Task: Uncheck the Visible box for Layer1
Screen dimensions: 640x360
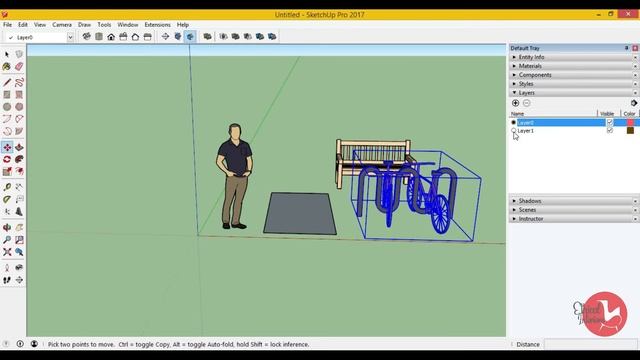Action: coord(610,131)
